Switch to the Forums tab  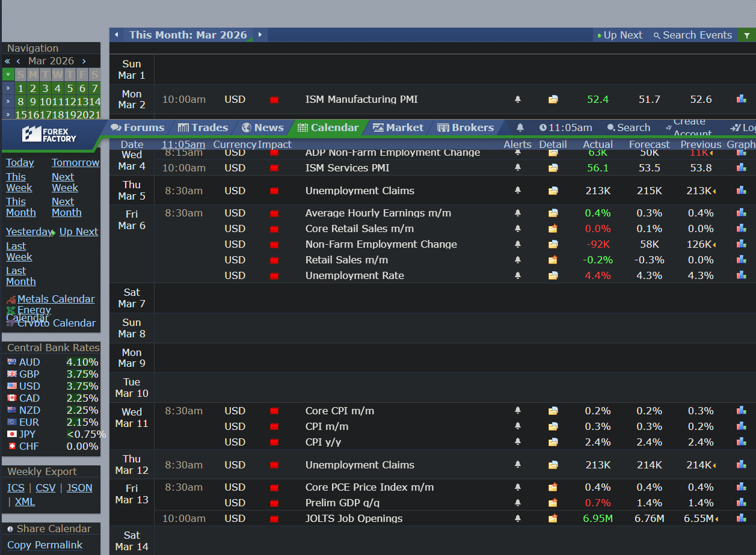coord(138,127)
